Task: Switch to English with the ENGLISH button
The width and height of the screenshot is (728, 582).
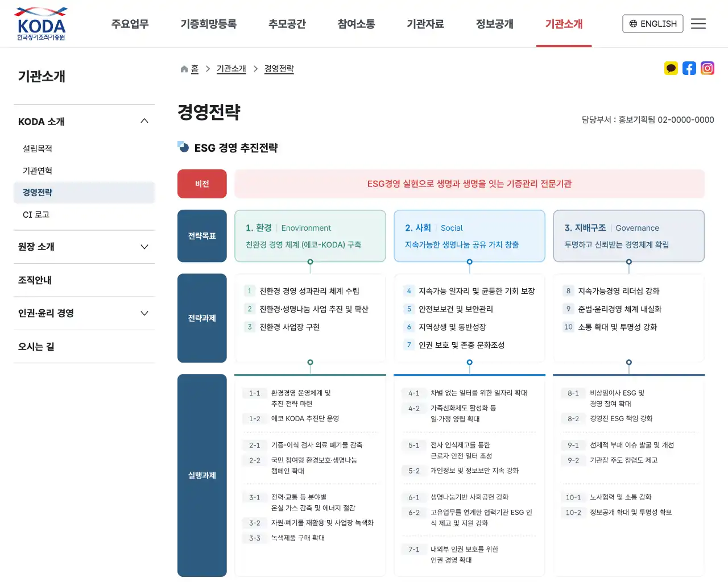Action: point(653,23)
